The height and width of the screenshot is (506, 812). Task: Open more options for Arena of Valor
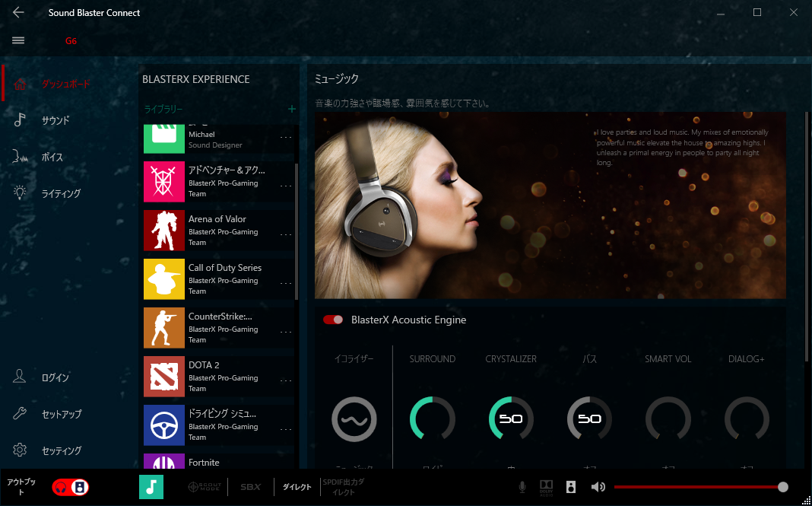pyautogui.click(x=286, y=234)
